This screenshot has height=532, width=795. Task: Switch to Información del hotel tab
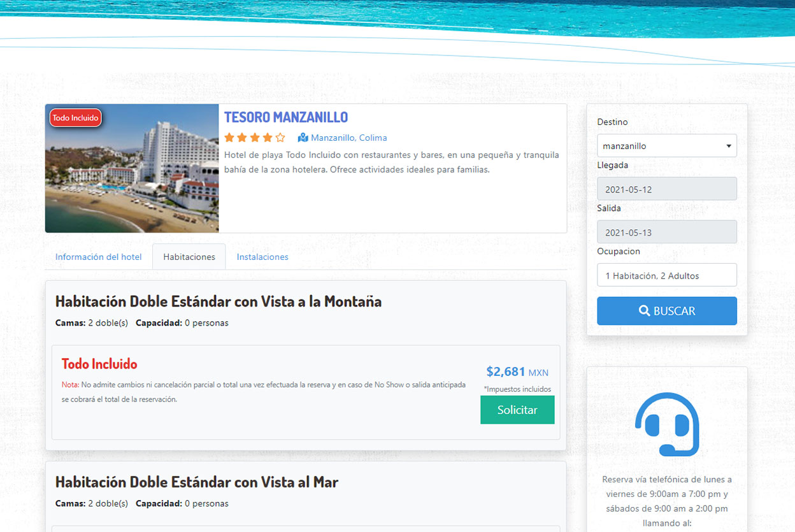click(x=98, y=257)
